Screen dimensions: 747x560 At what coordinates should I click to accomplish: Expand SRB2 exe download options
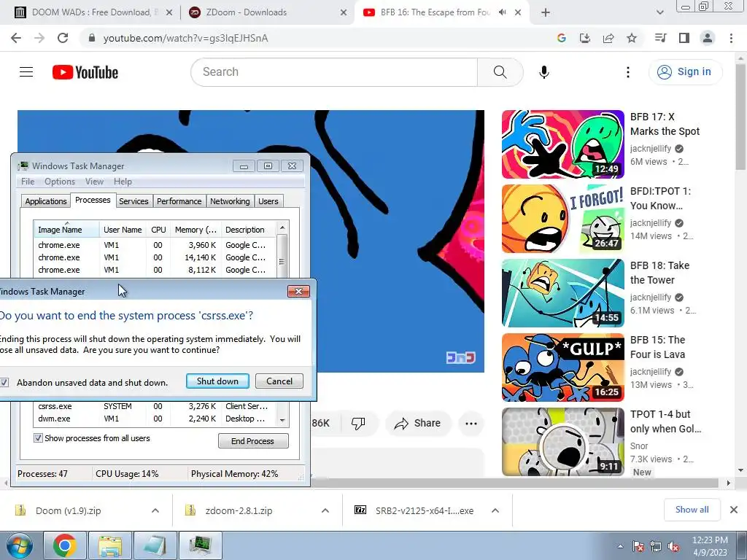click(495, 510)
